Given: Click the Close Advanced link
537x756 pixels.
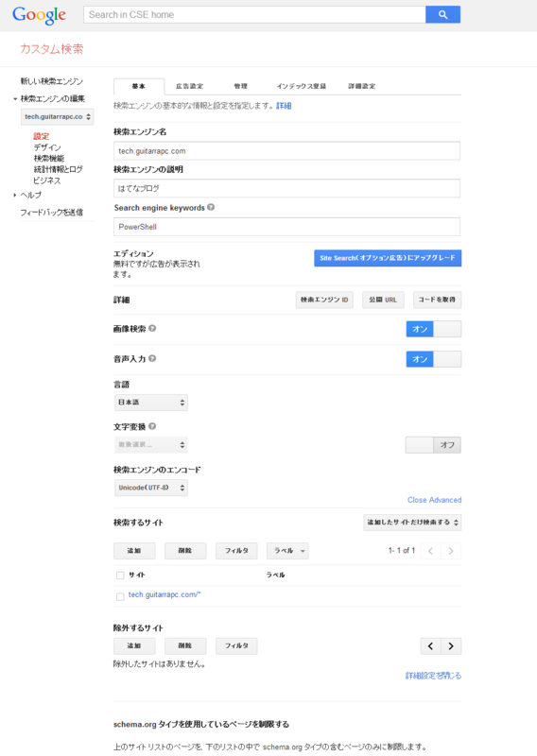Looking at the screenshot, I should click(434, 500).
